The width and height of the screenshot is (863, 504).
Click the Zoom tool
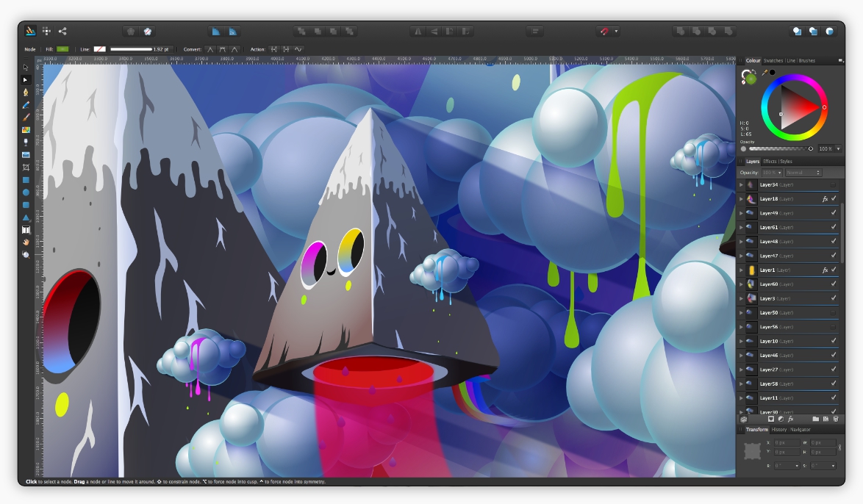(26, 254)
